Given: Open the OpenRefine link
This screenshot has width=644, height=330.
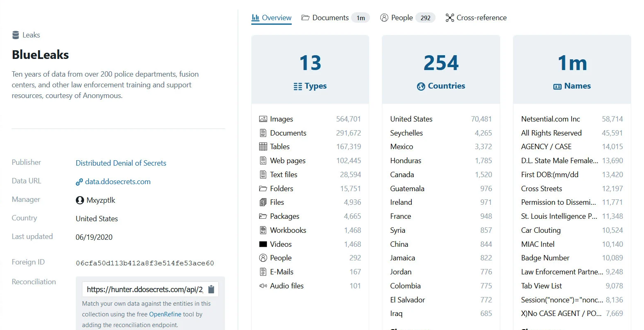Looking at the screenshot, I should point(165,314).
